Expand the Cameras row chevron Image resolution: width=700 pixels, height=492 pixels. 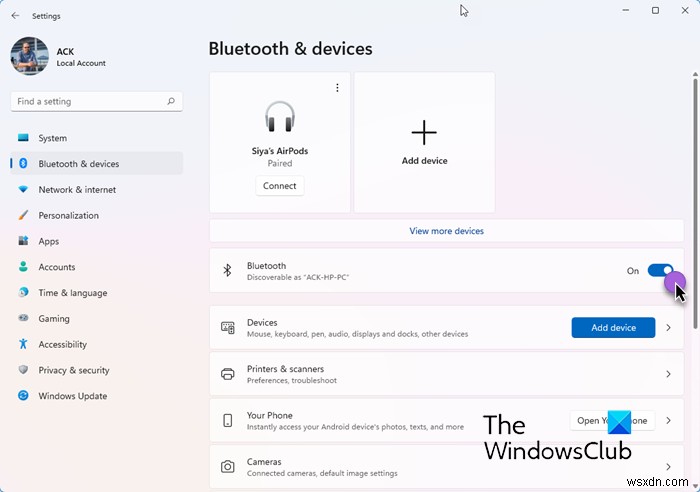click(668, 467)
